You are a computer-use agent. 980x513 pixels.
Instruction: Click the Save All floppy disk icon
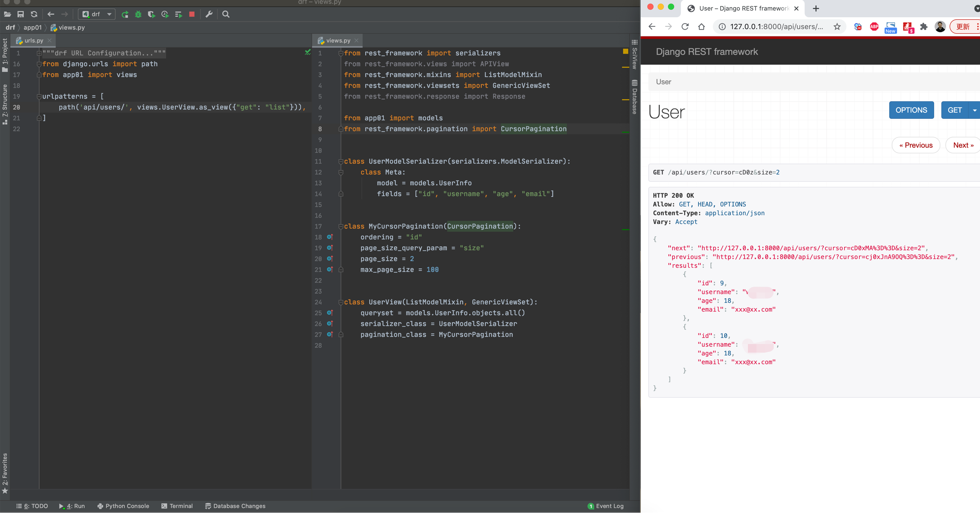point(20,14)
